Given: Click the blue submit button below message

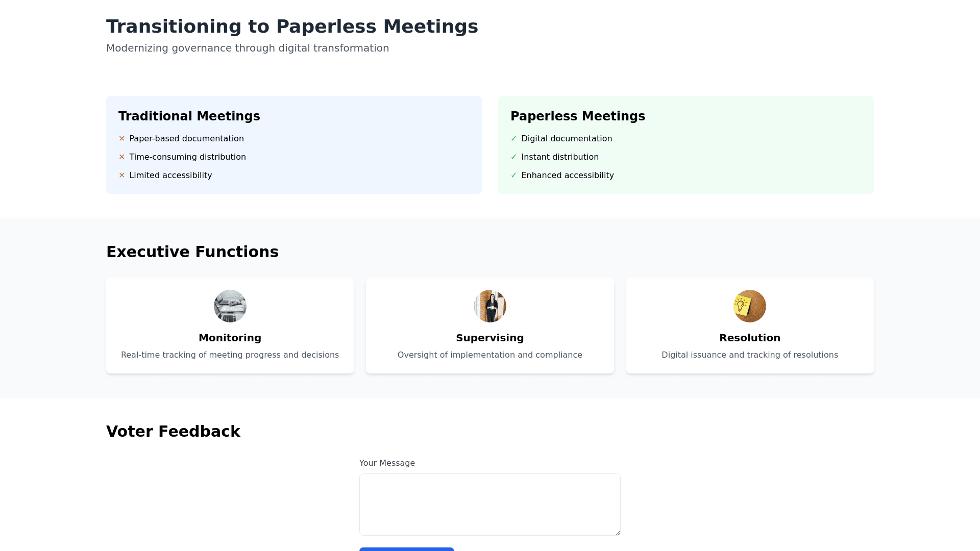Looking at the screenshot, I should 406,549.
